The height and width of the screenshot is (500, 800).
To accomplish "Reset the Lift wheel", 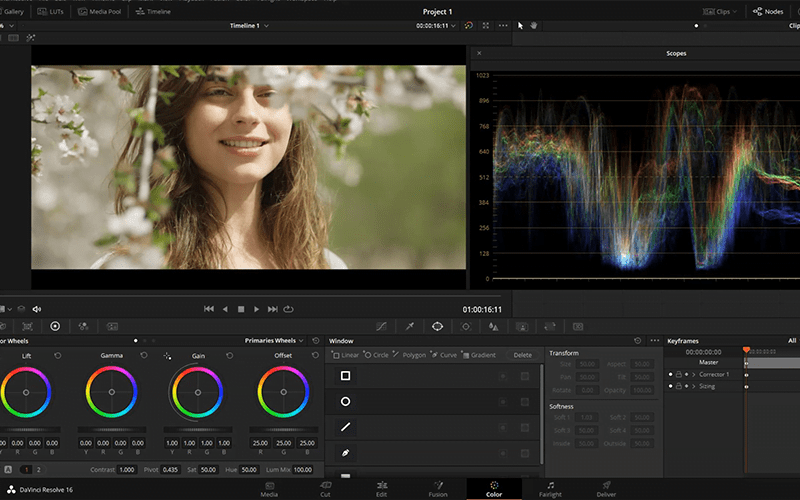I will click(58, 356).
